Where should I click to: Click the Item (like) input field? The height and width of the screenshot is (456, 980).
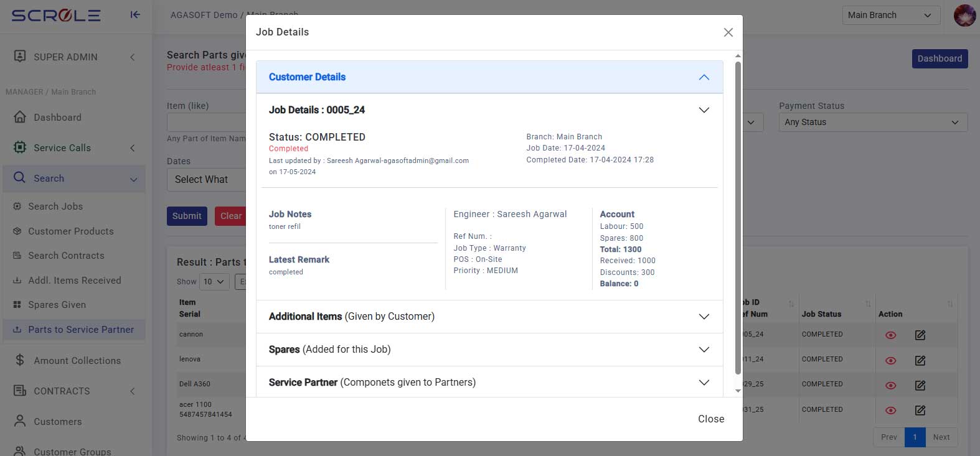207,122
